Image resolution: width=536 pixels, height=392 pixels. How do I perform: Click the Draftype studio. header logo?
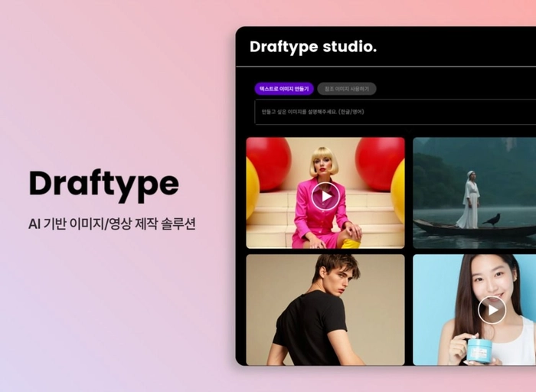[x=313, y=47]
